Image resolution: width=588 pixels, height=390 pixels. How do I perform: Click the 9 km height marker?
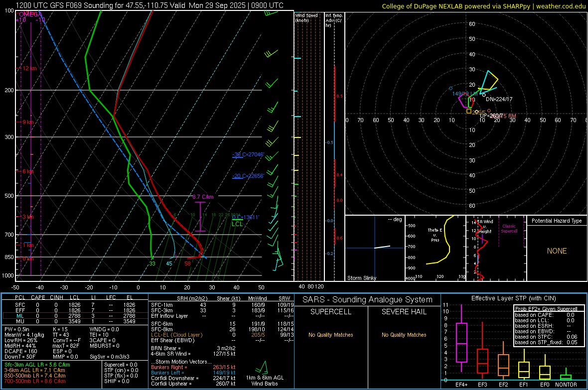(x=28, y=122)
